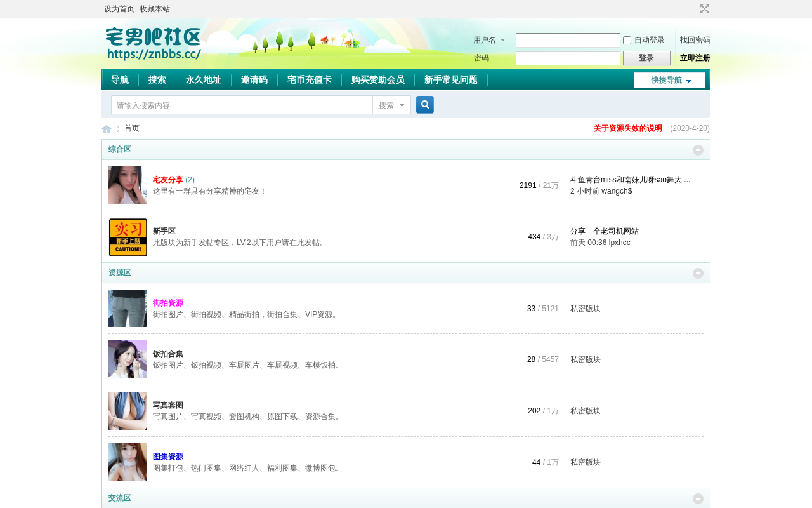Click the 交流区 section title

coord(120,498)
